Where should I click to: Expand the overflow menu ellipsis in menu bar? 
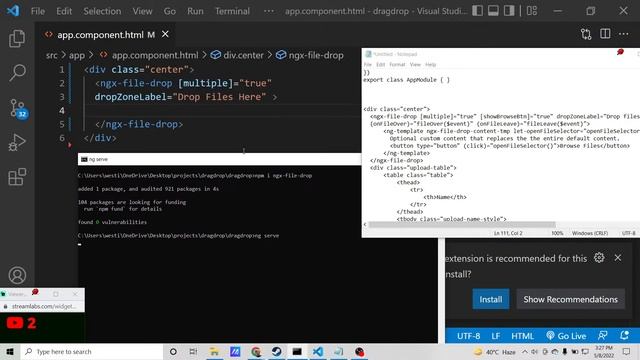pyautogui.click(x=269, y=11)
